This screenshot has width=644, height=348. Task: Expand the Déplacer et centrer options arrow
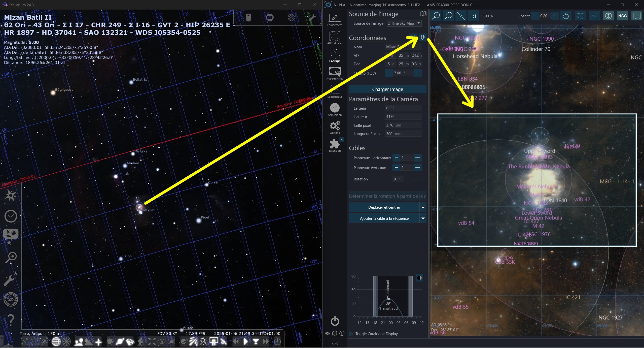(423, 207)
